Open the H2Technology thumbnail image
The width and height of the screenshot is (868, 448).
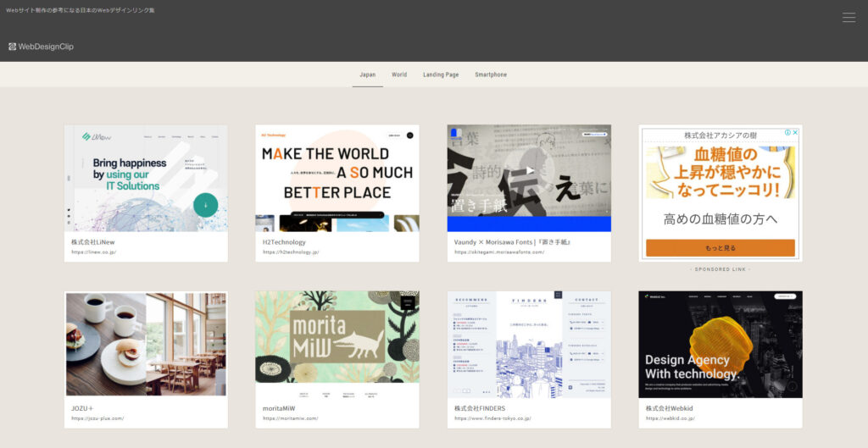point(337,178)
